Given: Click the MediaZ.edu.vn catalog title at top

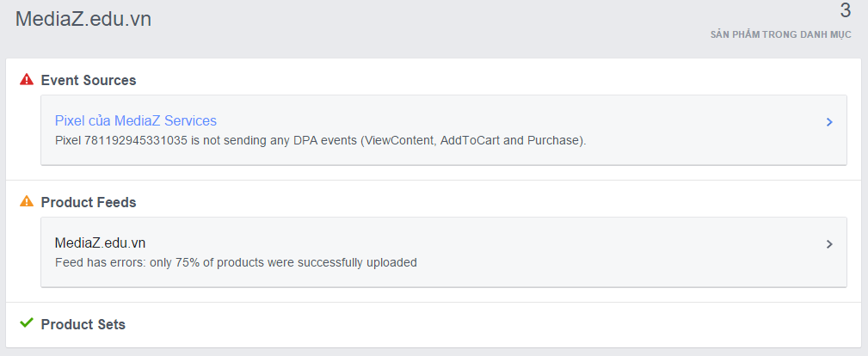Looking at the screenshot, I should [83, 19].
